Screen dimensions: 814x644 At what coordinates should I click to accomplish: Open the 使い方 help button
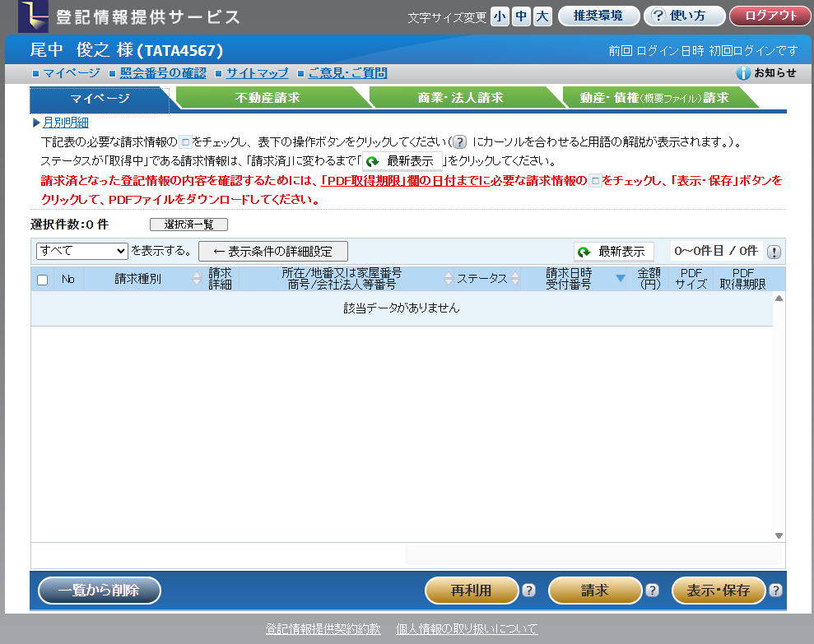684,16
